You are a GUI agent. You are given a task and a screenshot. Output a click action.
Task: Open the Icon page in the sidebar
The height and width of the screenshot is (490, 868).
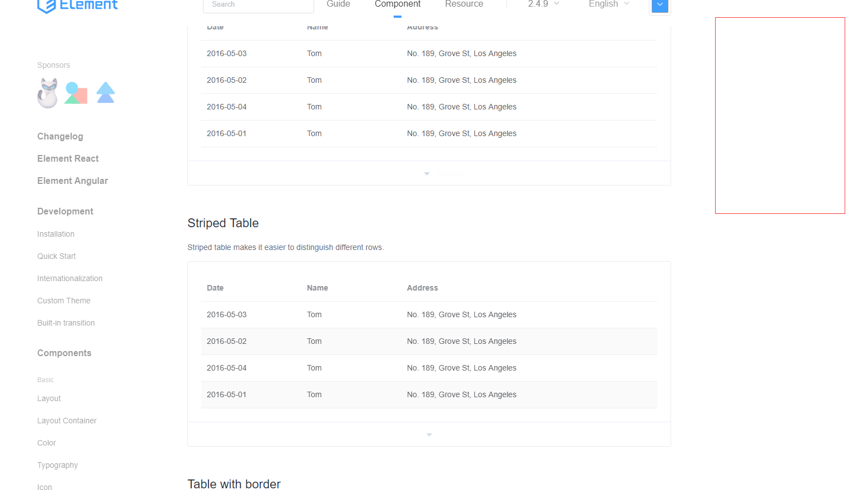pos(44,487)
